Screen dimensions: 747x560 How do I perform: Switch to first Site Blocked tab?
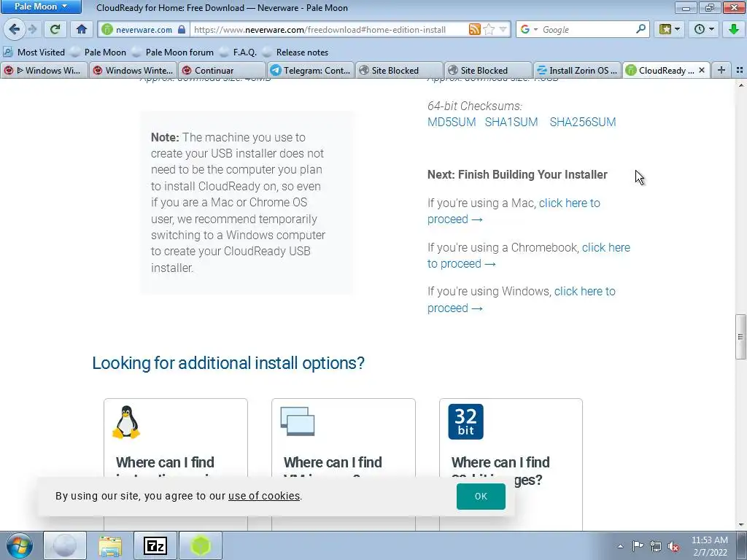(399, 70)
